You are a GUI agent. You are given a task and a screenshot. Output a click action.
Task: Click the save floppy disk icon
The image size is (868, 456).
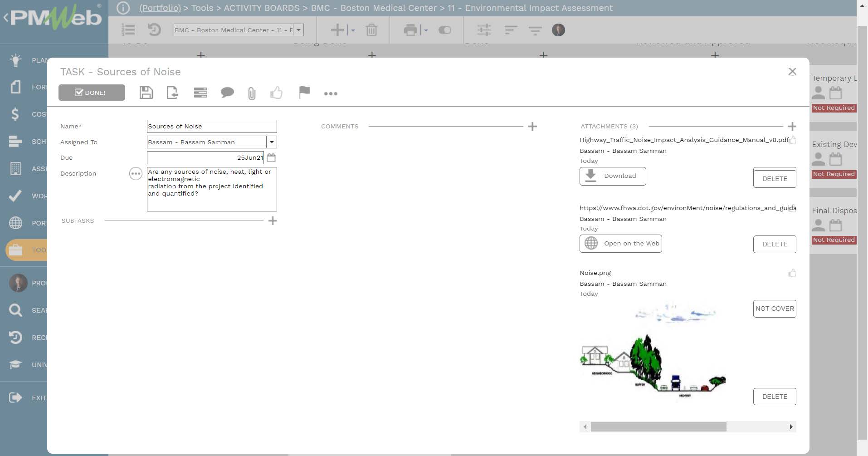(146, 93)
